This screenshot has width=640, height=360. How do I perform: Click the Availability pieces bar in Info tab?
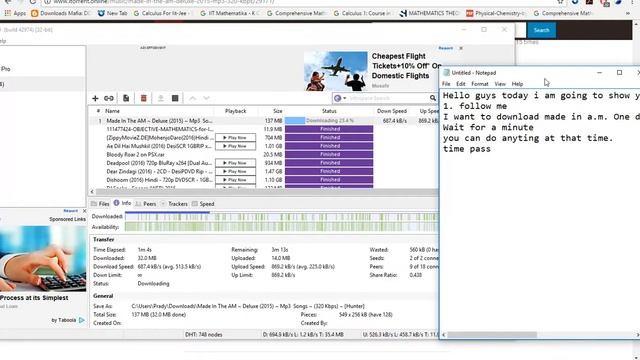click(x=282, y=227)
